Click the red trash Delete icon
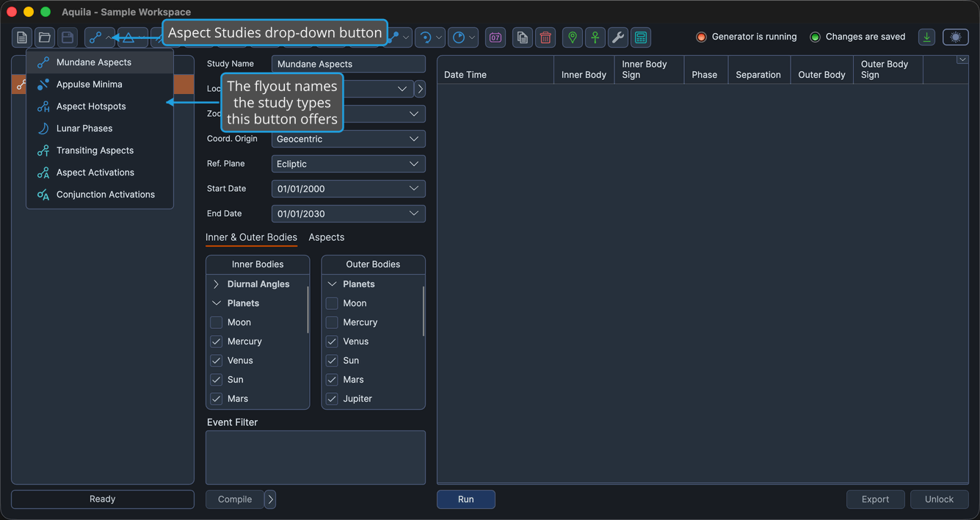980x520 pixels. (x=545, y=37)
